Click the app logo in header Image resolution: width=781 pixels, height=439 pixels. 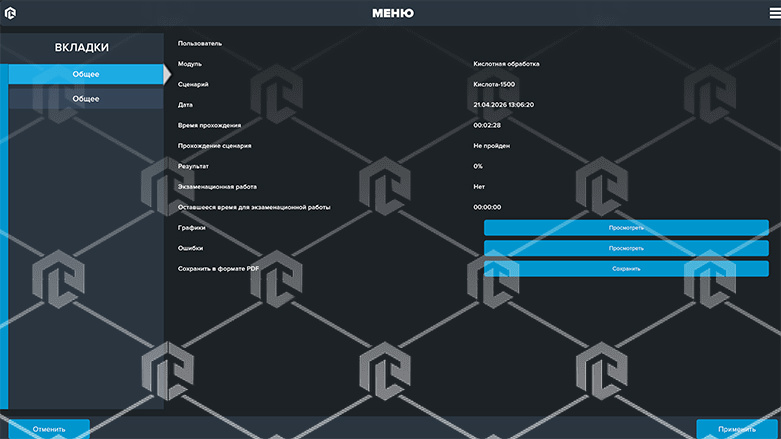point(11,14)
